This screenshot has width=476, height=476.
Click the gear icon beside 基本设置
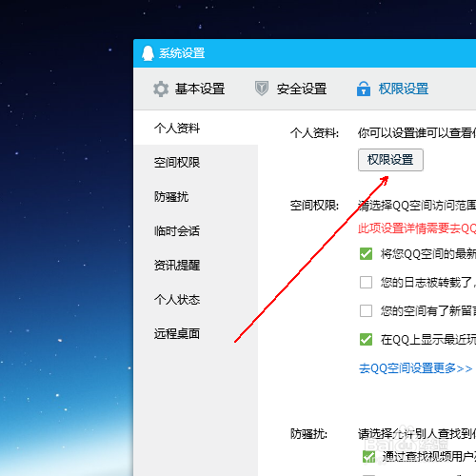tap(161, 89)
